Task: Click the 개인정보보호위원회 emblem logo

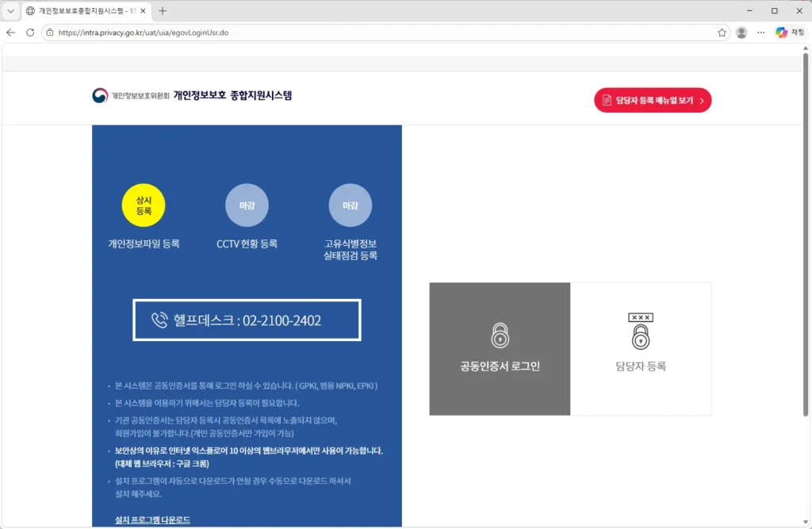Action: click(x=100, y=95)
